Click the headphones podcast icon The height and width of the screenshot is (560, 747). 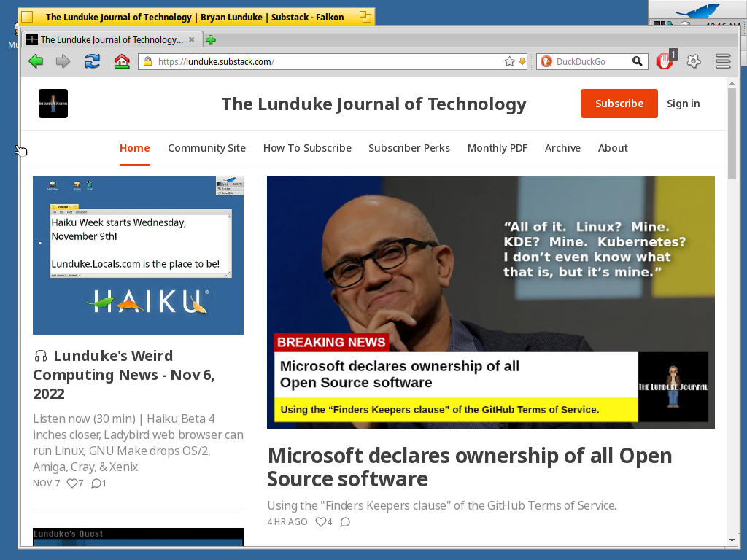tap(41, 356)
